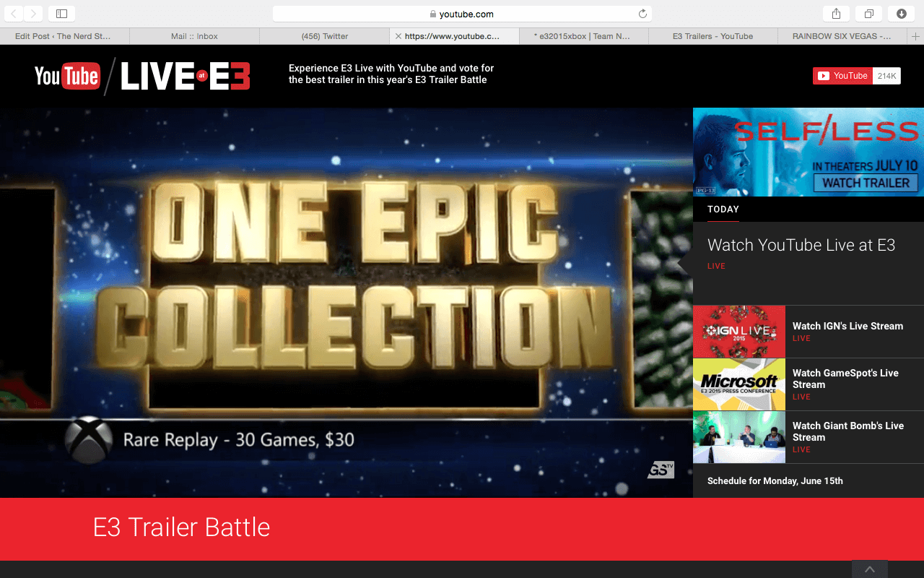Screen dimensions: 924x578
Task: Open Schedule for Monday, June 15th
Action: (775, 480)
